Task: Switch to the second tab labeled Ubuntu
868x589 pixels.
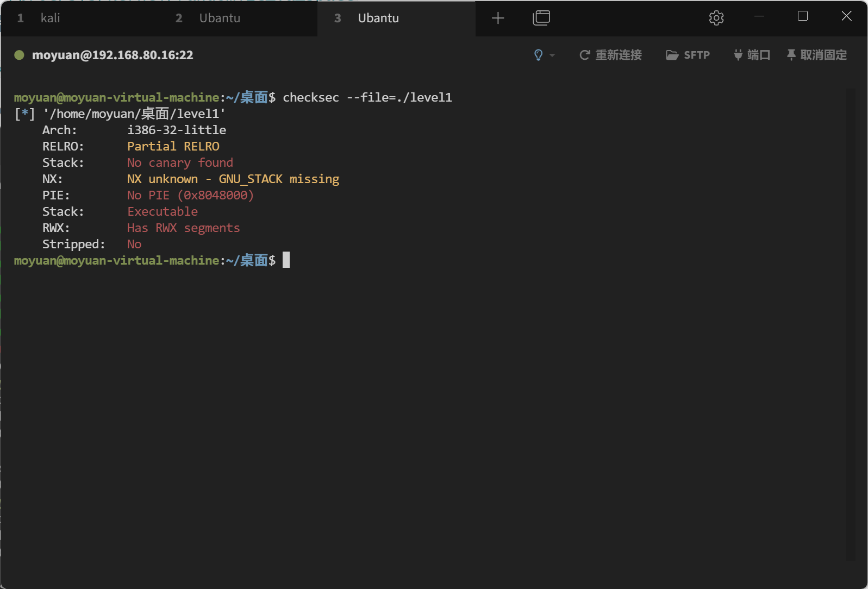Action: (x=219, y=18)
